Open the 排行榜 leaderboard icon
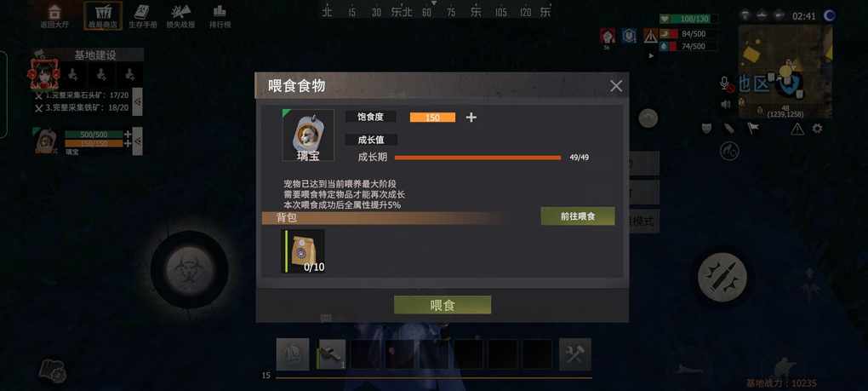 click(220, 15)
